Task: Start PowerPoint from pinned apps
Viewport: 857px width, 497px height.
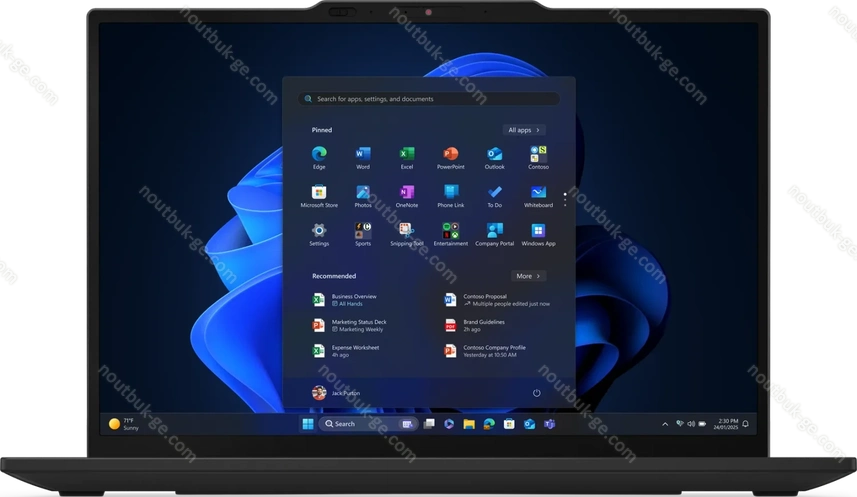Action: tap(450, 154)
